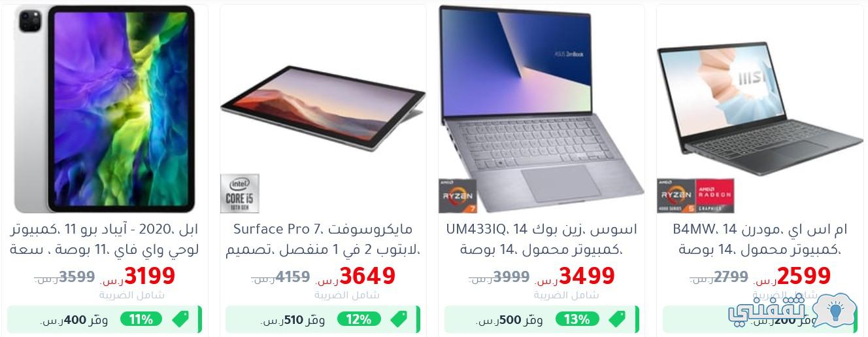Click the AMD Ryzen 7 badge icon
Screen dimensions: 868x337
pyautogui.click(x=458, y=196)
